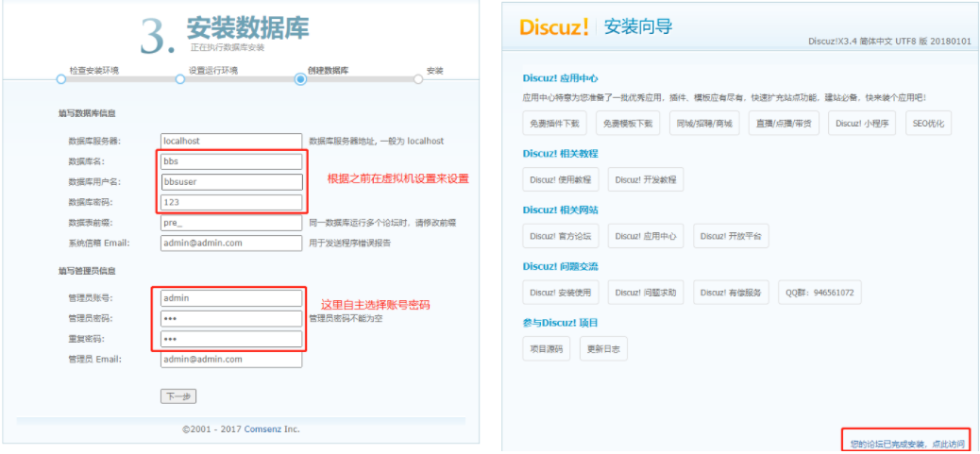Click the Discuz! 问题求助 button
Image resolution: width=980 pixels, height=454 pixels.
click(646, 293)
